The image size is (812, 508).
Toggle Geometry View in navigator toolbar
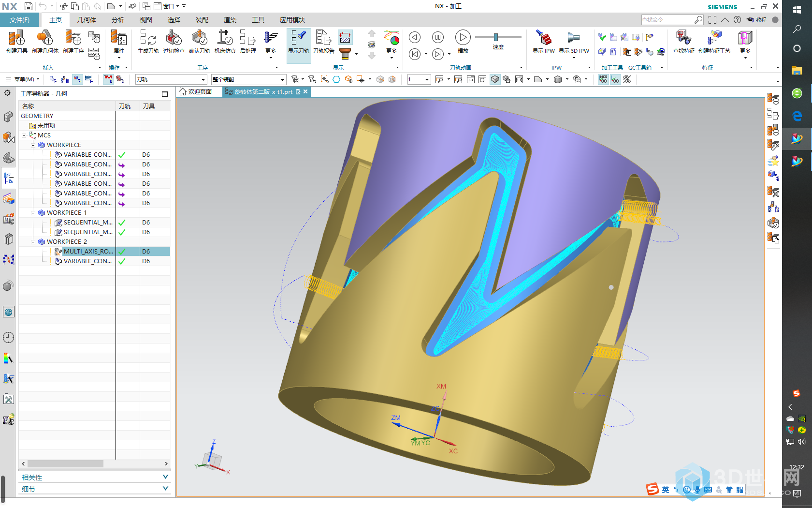(x=77, y=79)
